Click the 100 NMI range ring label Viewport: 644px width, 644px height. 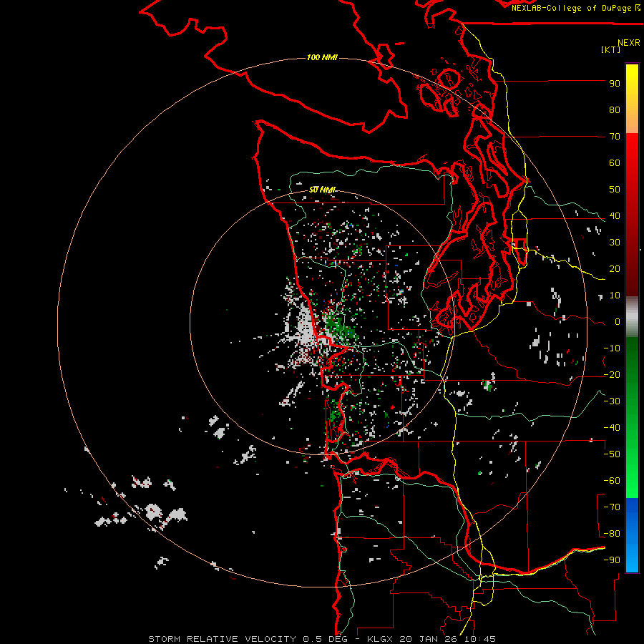pos(322,57)
